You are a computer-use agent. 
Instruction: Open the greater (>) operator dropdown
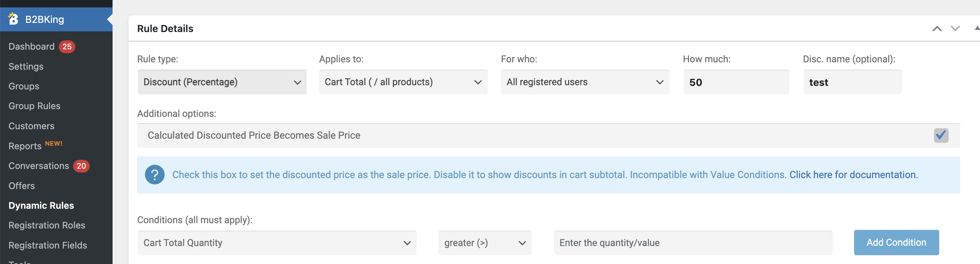click(485, 243)
